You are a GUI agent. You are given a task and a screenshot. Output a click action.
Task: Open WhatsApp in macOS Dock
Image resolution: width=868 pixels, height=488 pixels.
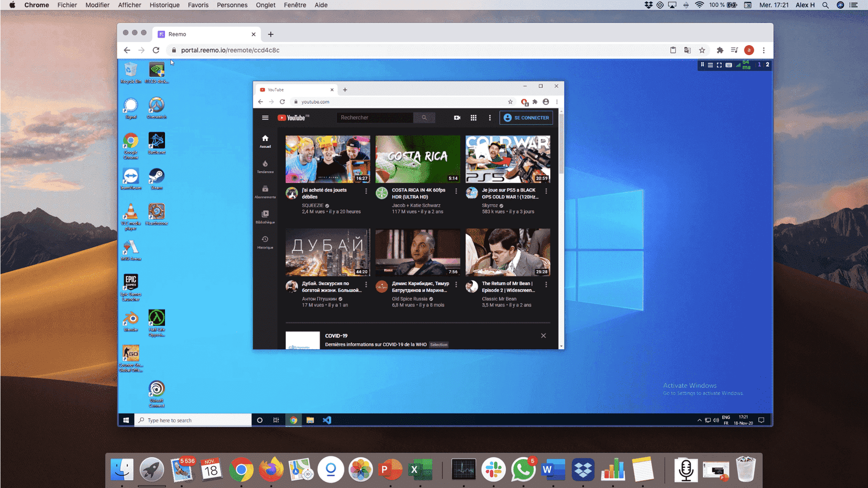pos(523,469)
